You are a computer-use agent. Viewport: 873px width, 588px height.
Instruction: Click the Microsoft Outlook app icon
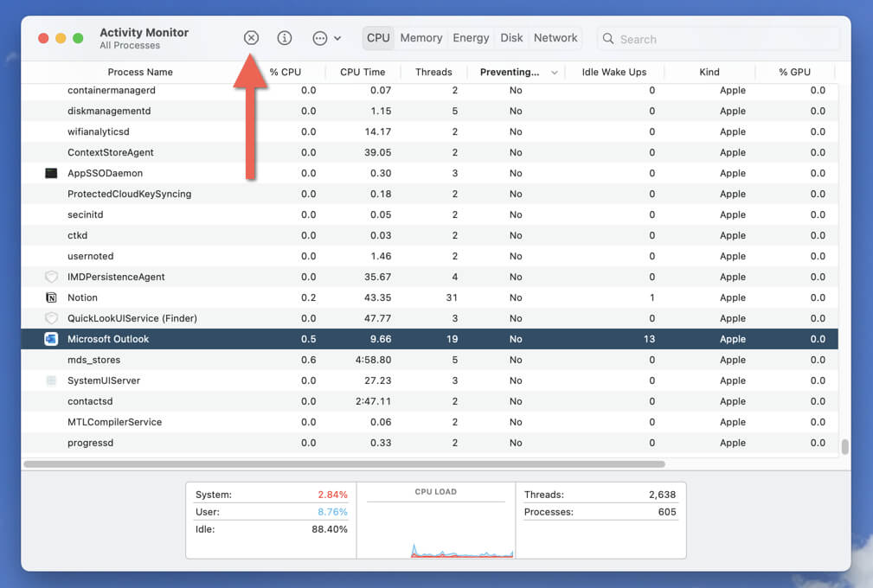coord(51,339)
